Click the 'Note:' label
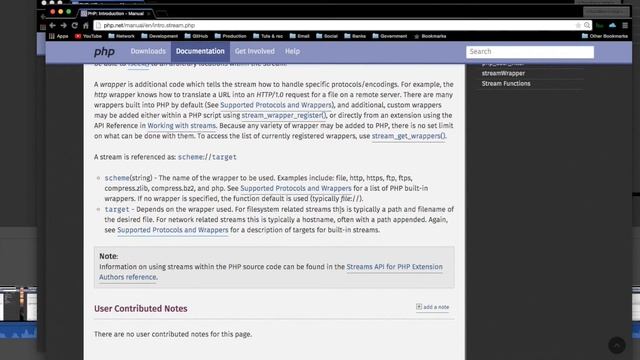The height and width of the screenshot is (360, 640). (109, 256)
